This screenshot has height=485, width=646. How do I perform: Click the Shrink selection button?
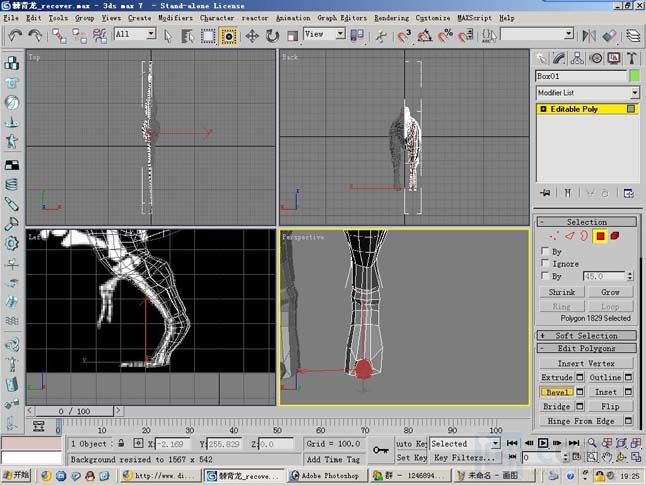562,292
